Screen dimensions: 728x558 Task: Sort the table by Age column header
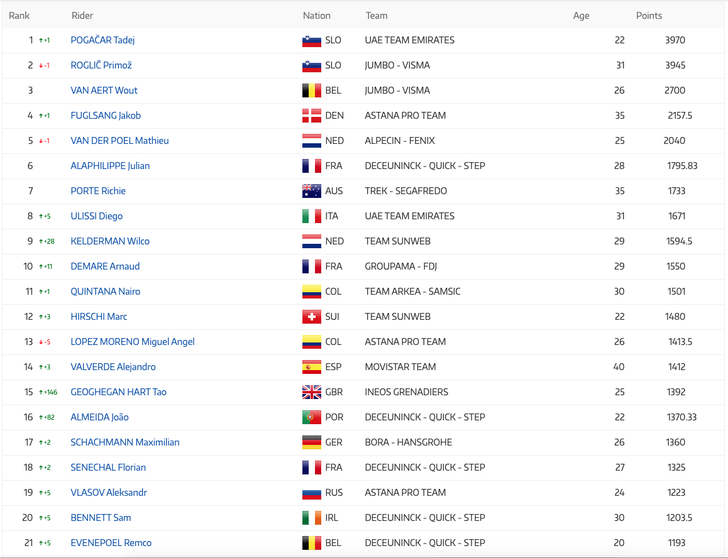coord(581,16)
